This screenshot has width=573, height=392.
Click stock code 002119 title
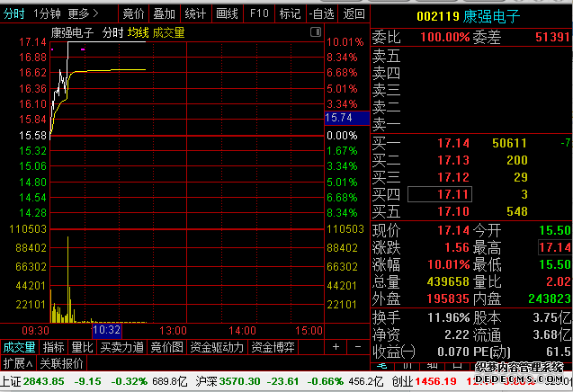(x=438, y=16)
